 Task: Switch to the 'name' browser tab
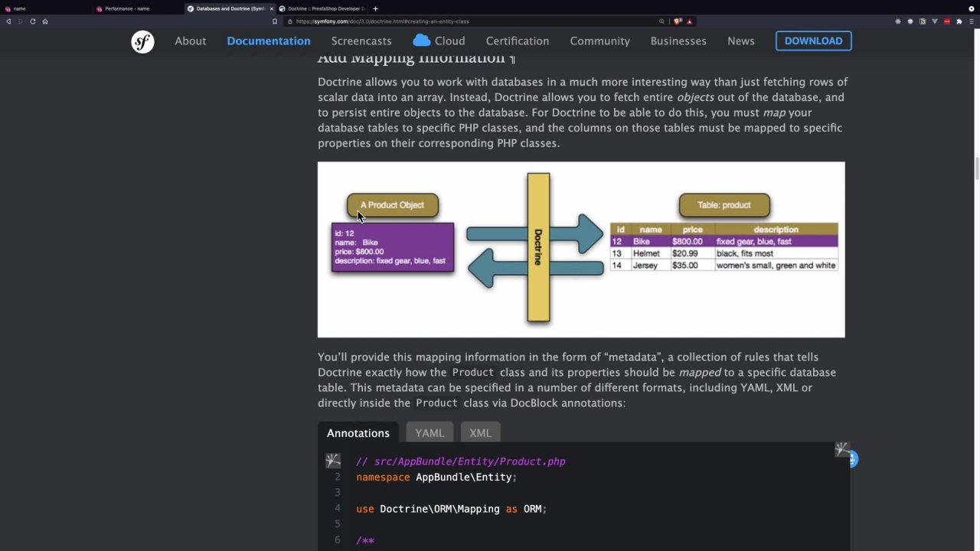coord(46,8)
